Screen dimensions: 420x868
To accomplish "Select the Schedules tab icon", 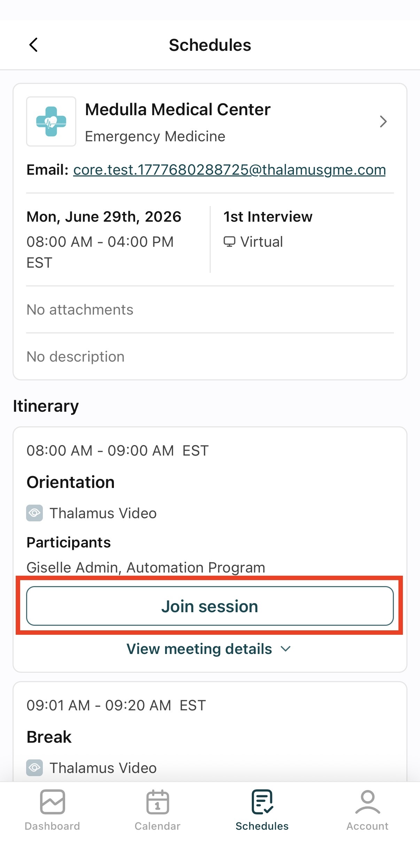I will pyautogui.click(x=262, y=802).
